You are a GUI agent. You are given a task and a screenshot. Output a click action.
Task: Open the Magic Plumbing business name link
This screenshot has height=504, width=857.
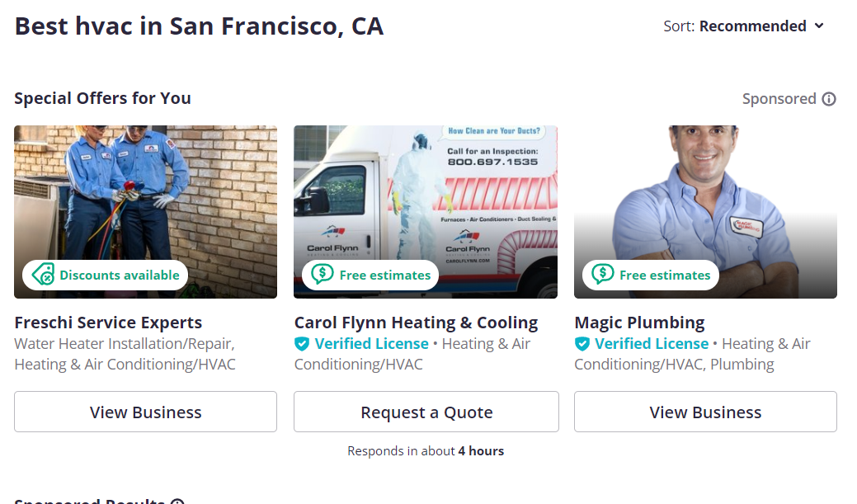coord(639,323)
